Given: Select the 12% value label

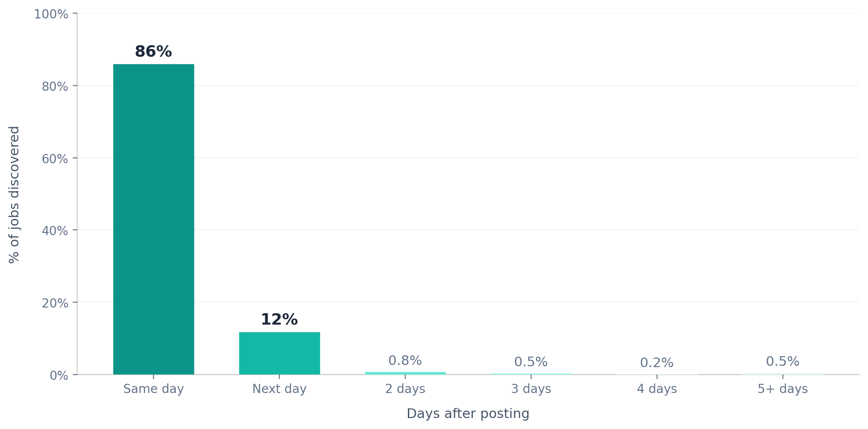Looking at the screenshot, I should (x=279, y=320).
